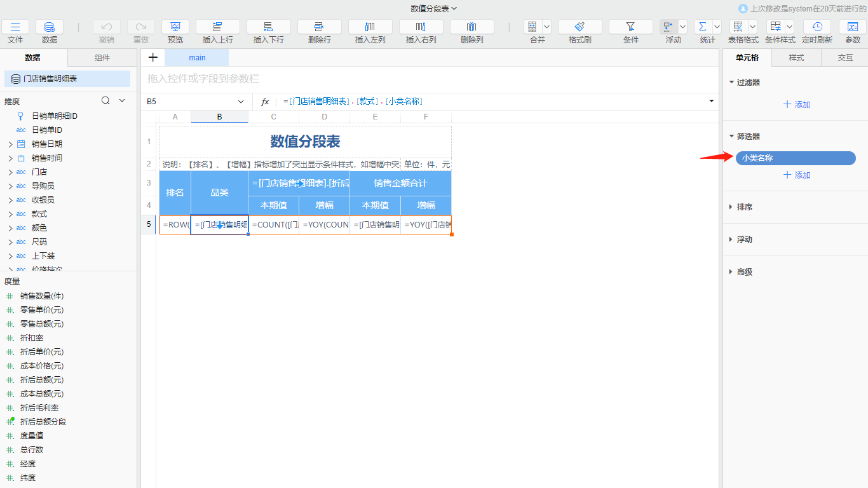The width and height of the screenshot is (868, 488).
Task: Switch to the 样式 tab
Action: pyautogui.click(x=795, y=57)
